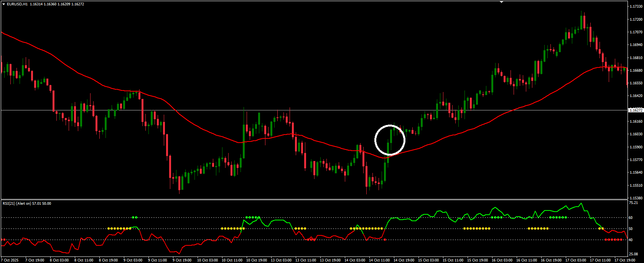
Task: Select the 1.15640 price axis label
Action: pyautogui.click(x=636, y=173)
